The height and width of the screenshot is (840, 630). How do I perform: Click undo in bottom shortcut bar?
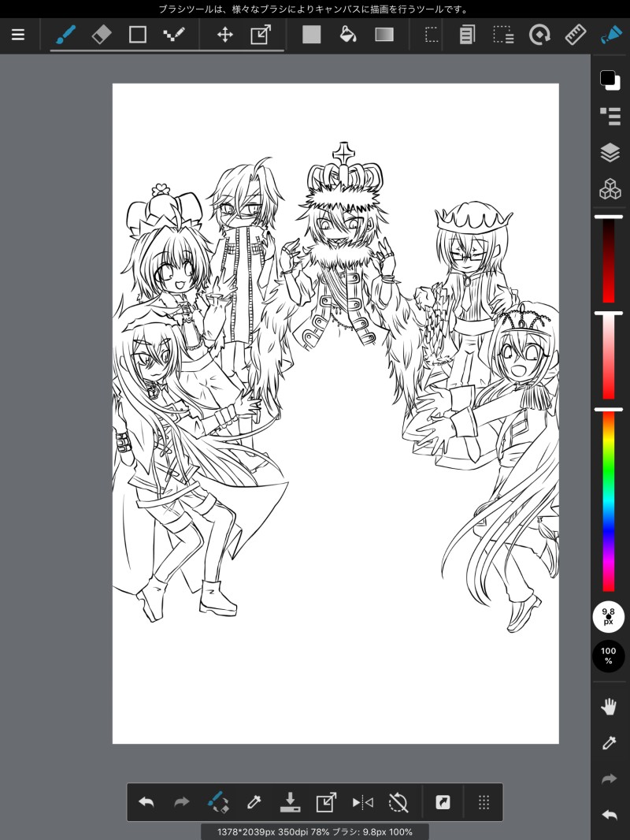pyautogui.click(x=146, y=802)
